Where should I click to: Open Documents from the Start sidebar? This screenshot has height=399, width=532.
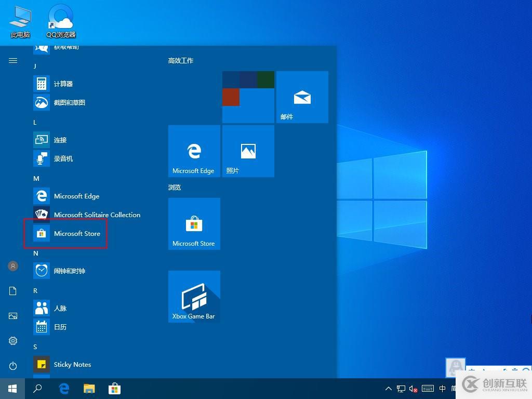[x=13, y=291]
